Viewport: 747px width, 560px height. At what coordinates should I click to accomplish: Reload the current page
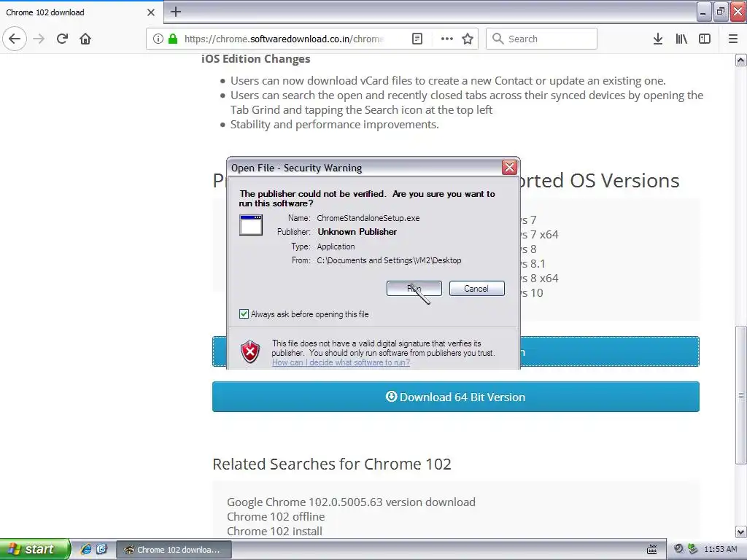coord(62,39)
